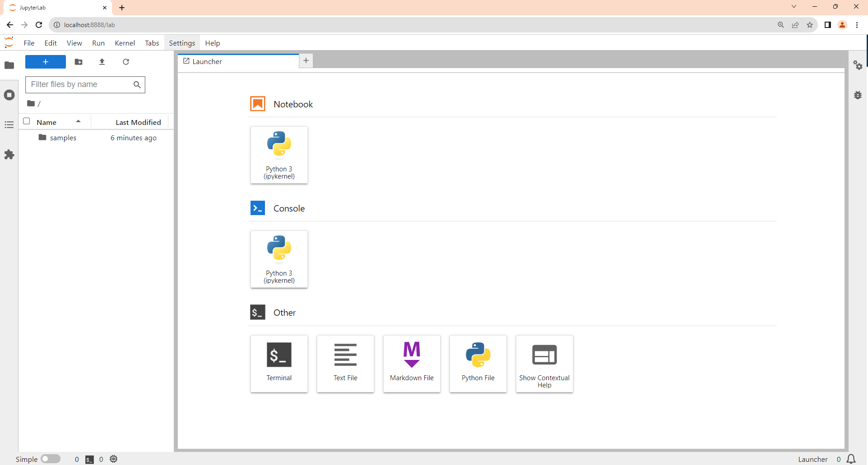Launch a Python 3 Notebook

coord(279,155)
